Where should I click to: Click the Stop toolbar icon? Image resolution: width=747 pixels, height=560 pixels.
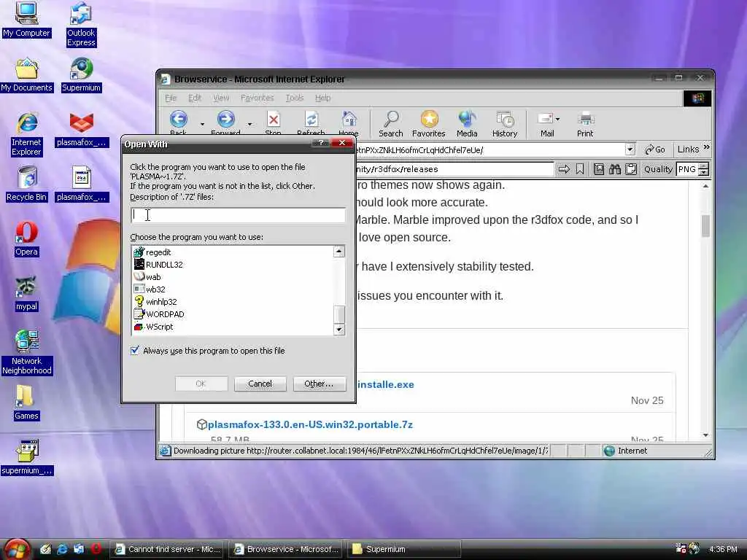pyautogui.click(x=273, y=122)
